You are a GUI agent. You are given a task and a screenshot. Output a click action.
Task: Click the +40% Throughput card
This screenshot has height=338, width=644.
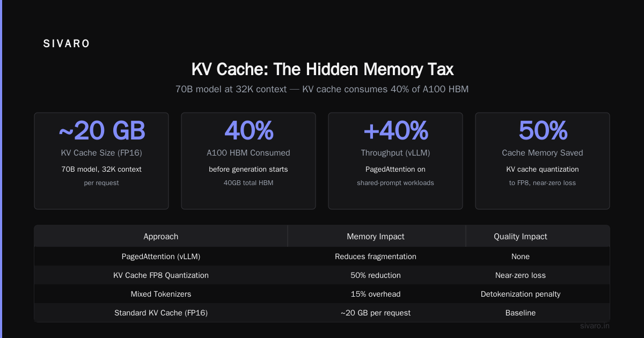click(396, 161)
